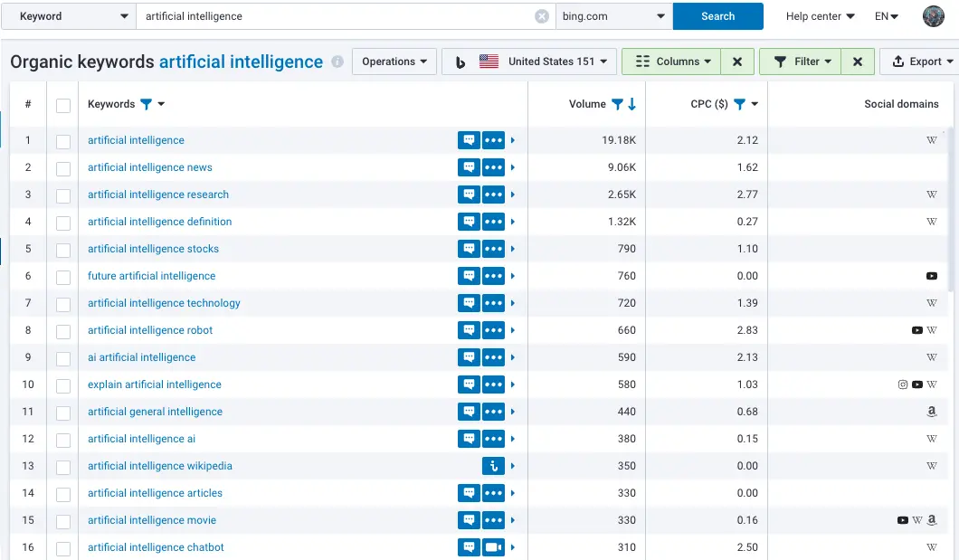Check the box for artificial intelligence news
Viewport: 959px width, 560px height.
pyautogui.click(x=63, y=168)
